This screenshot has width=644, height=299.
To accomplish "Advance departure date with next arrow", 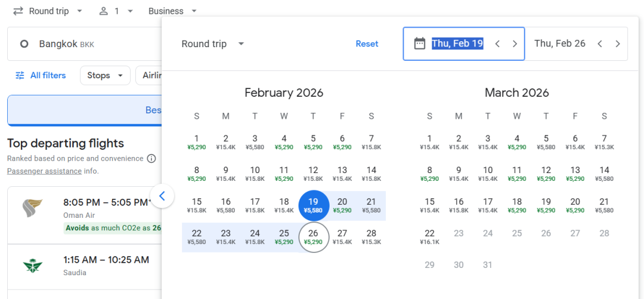I will click(515, 44).
